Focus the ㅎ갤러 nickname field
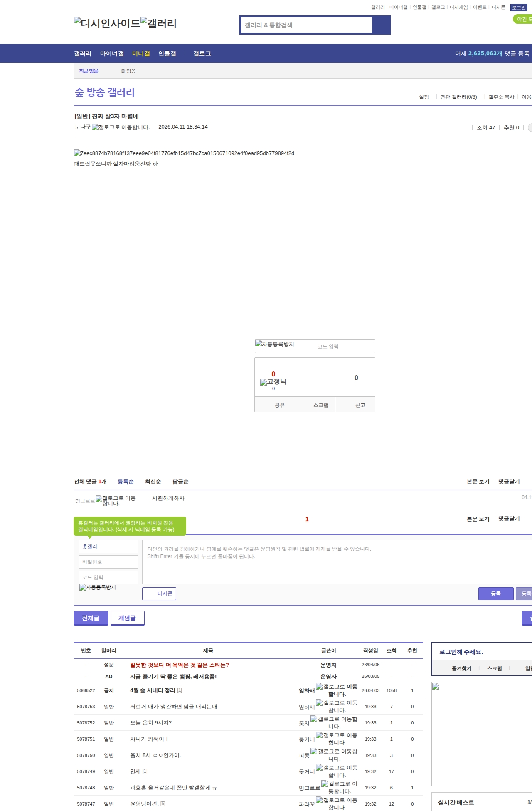Viewport: 532px width, 811px height. (108, 546)
